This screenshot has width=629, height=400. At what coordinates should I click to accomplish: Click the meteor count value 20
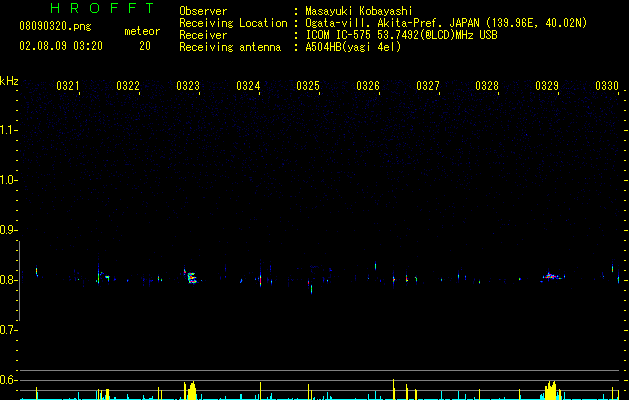pyautogui.click(x=145, y=46)
